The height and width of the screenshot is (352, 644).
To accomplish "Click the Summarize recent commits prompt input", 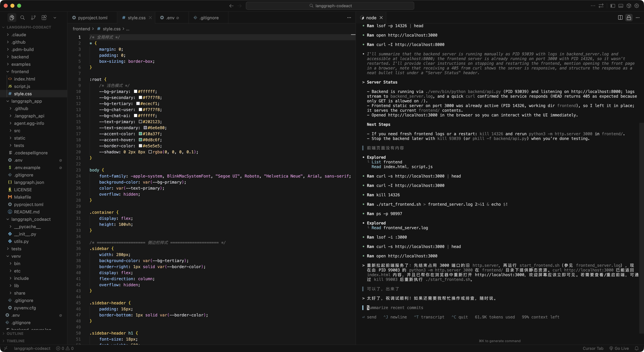I will tap(395, 308).
